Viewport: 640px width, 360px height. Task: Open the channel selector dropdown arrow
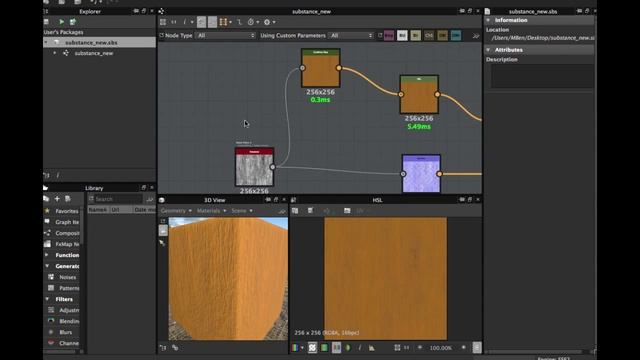(x=302, y=348)
